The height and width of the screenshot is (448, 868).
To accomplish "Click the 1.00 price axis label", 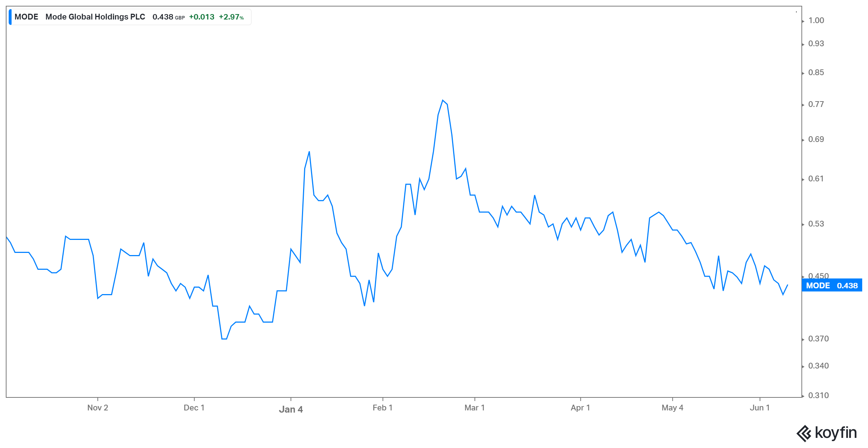I will (x=816, y=21).
